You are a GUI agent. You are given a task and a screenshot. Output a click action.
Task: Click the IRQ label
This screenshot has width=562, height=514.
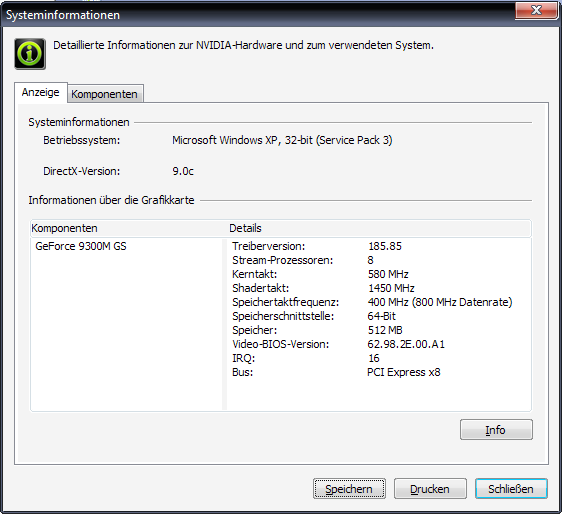click(x=244, y=358)
